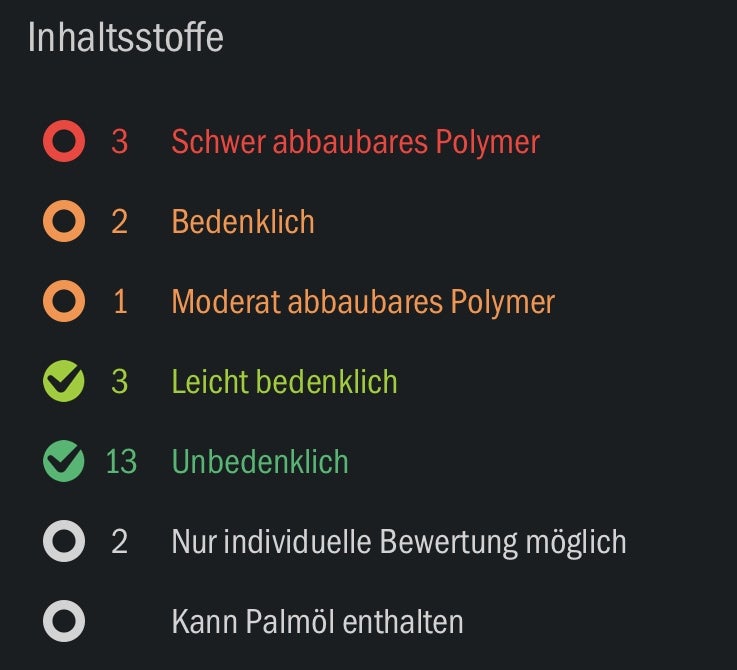
Task: Open the Unbedenklich ingredients list
Action: pos(260,461)
